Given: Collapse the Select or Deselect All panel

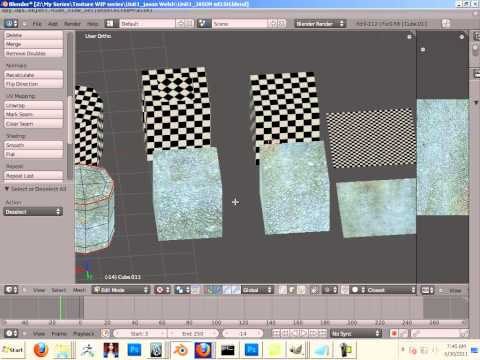Looking at the screenshot, I should (35, 189).
